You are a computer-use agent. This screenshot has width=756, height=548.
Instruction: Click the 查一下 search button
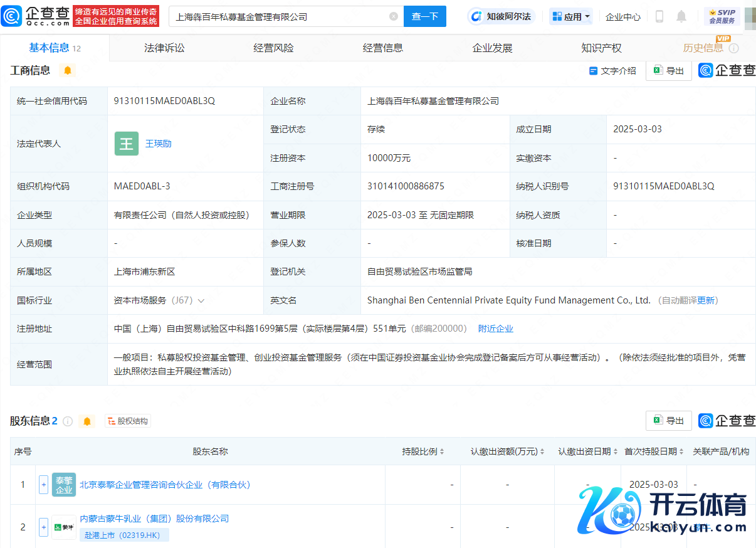coord(424,17)
